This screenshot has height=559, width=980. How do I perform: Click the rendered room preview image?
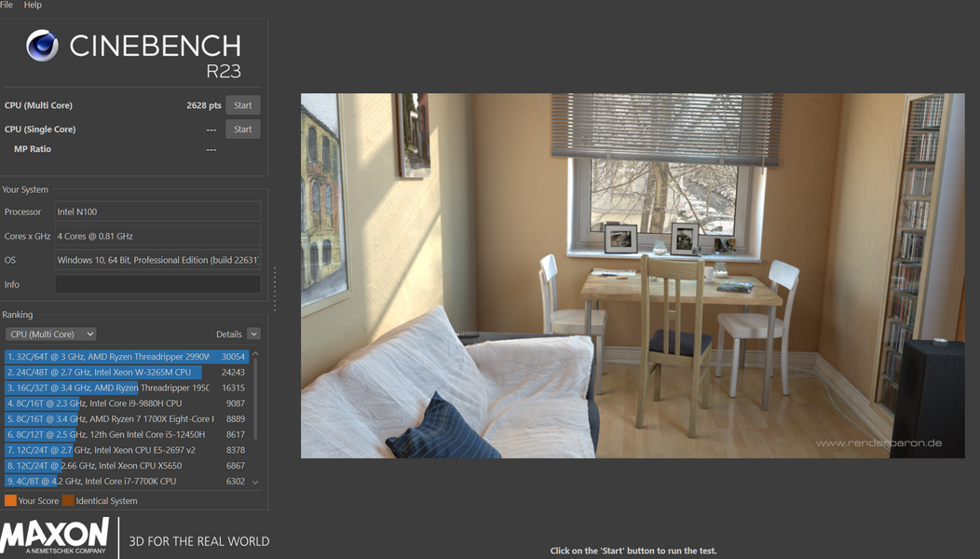633,276
